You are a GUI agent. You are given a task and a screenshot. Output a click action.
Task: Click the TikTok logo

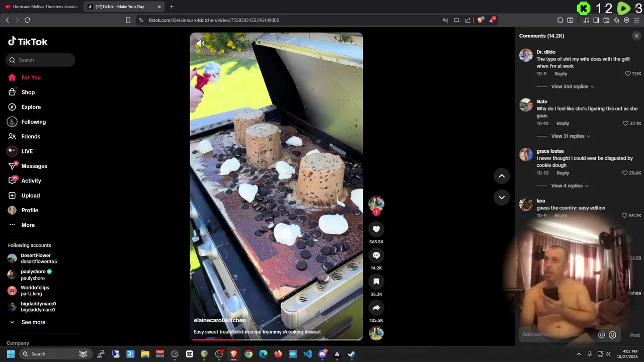tap(28, 42)
